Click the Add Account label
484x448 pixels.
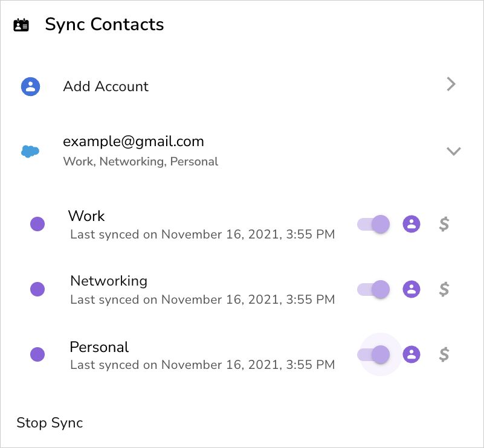click(x=106, y=86)
